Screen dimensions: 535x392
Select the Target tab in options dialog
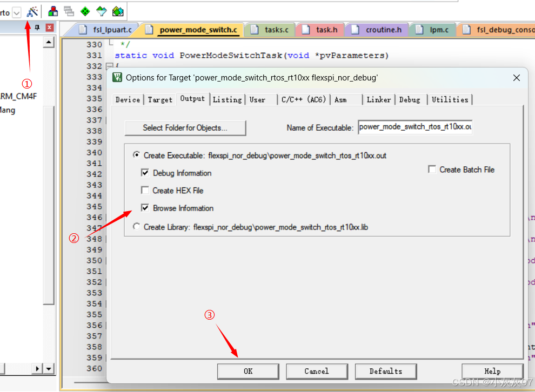tap(160, 99)
